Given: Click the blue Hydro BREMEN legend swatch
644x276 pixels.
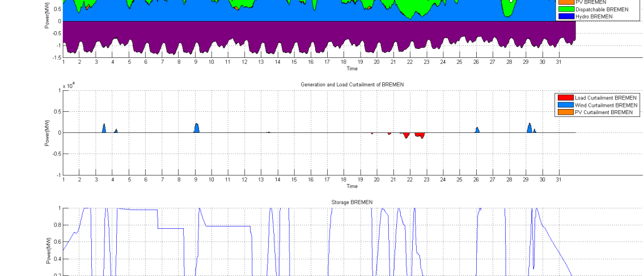Looking at the screenshot, I should (x=565, y=17).
